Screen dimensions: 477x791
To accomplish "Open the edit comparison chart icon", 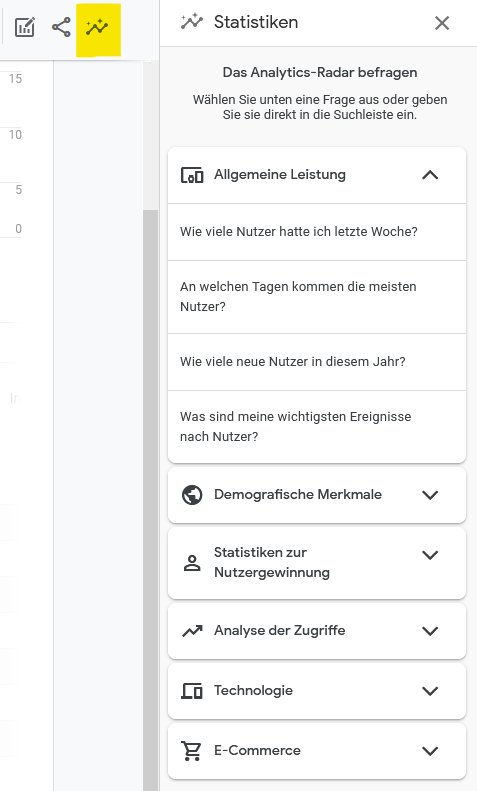I will (x=25, y=27).
